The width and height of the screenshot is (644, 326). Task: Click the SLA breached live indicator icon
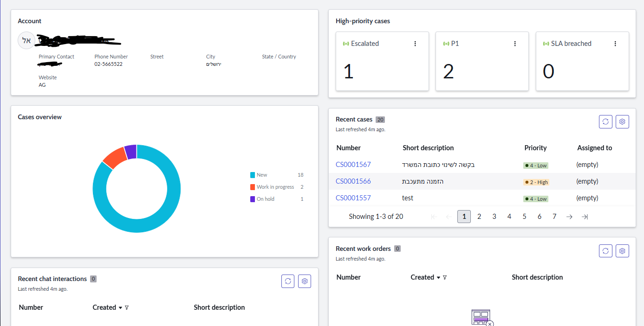pyautogui.click(x=546, y=44)
